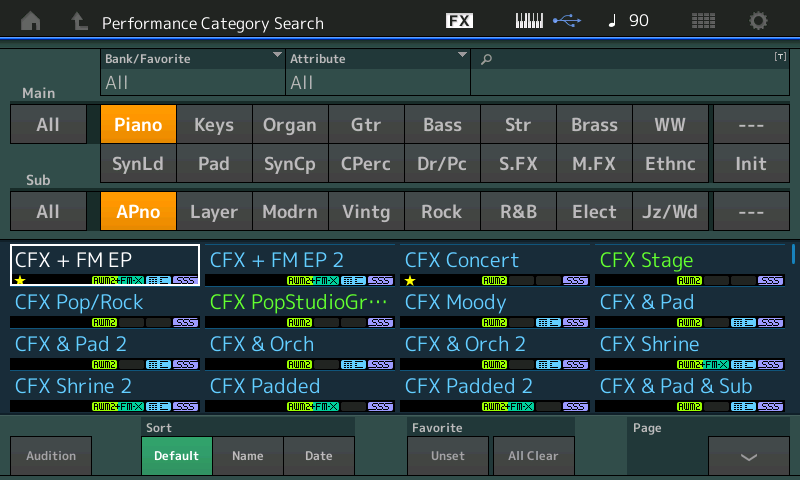The image size is (800, 480).
Task: Open the FX overview icon
Action: (459, 21)
